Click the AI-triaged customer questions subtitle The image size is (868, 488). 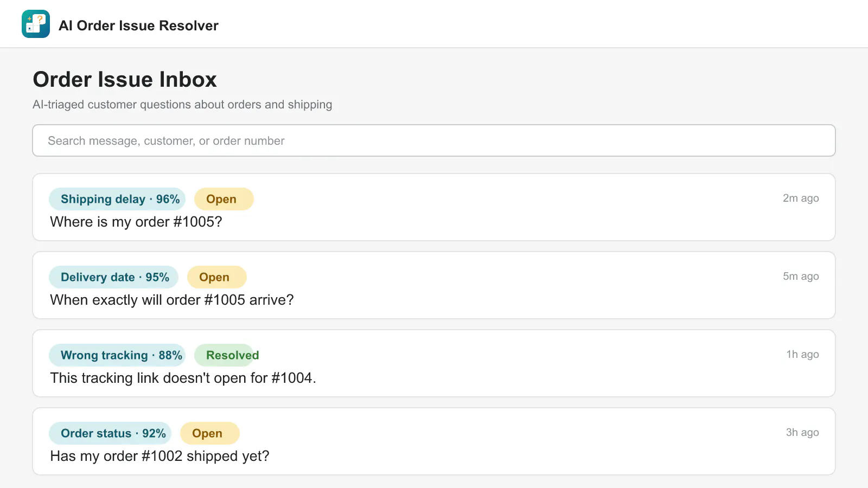[x=182, y=104]
